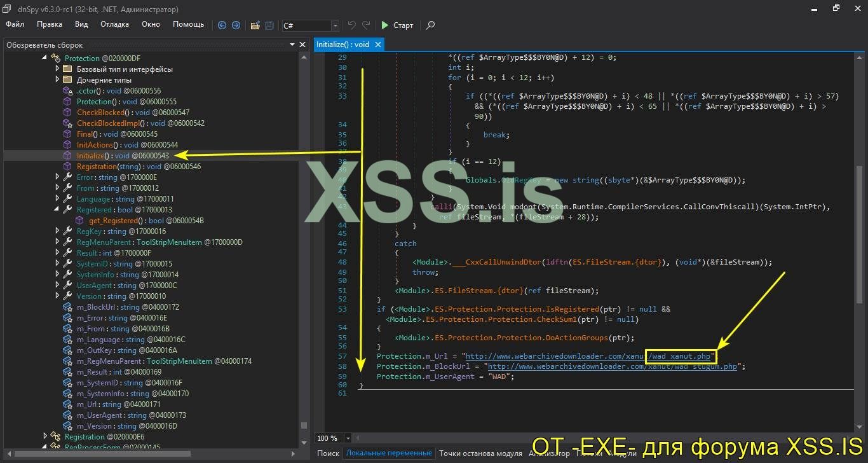868x463 pixels.
Task: Click UserAgent property wrench icon
Action: (x=67, y=285)
